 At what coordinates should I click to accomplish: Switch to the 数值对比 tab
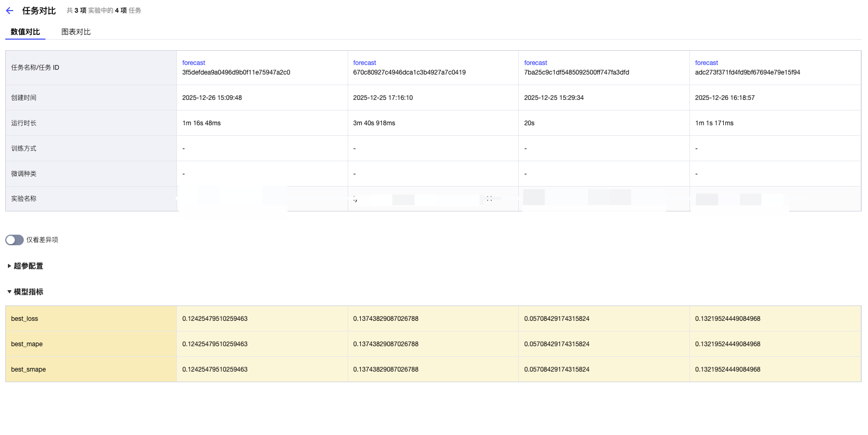click(25, 32)
